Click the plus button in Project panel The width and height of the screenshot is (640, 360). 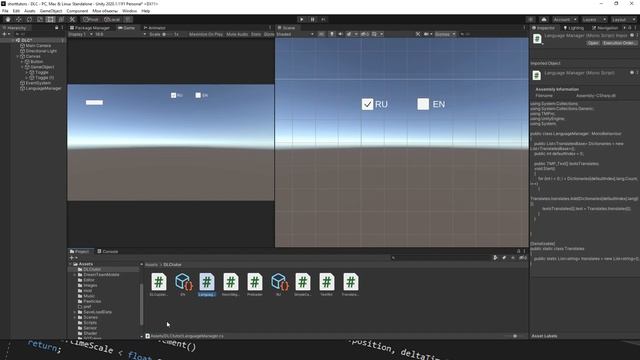pos(71,258)
